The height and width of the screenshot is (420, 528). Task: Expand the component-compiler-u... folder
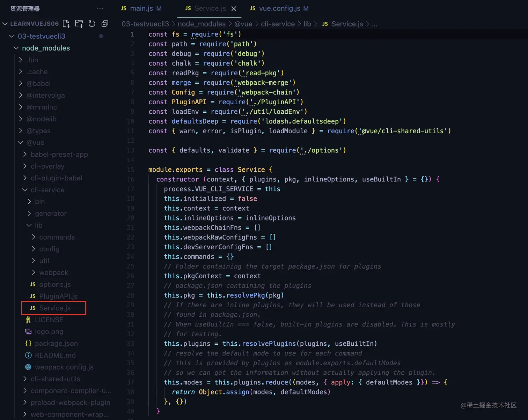pyautogui.click(x=25, y=391)
